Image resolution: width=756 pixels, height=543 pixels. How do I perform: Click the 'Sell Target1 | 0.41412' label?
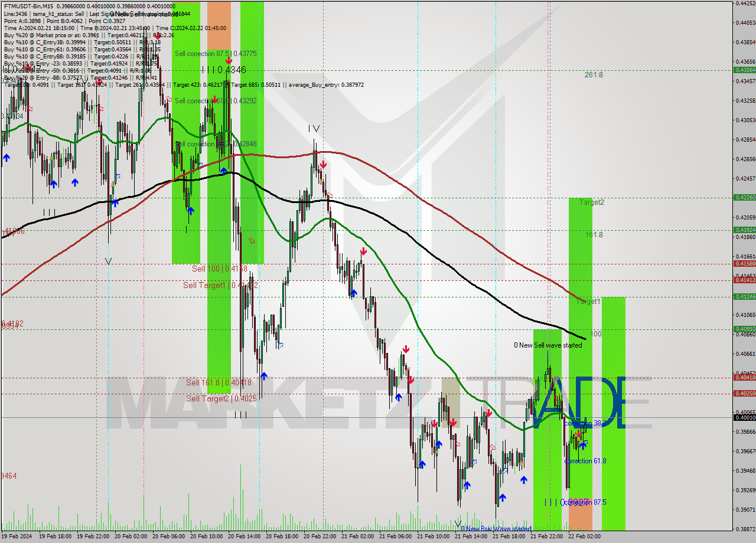[x=220, y=285]
